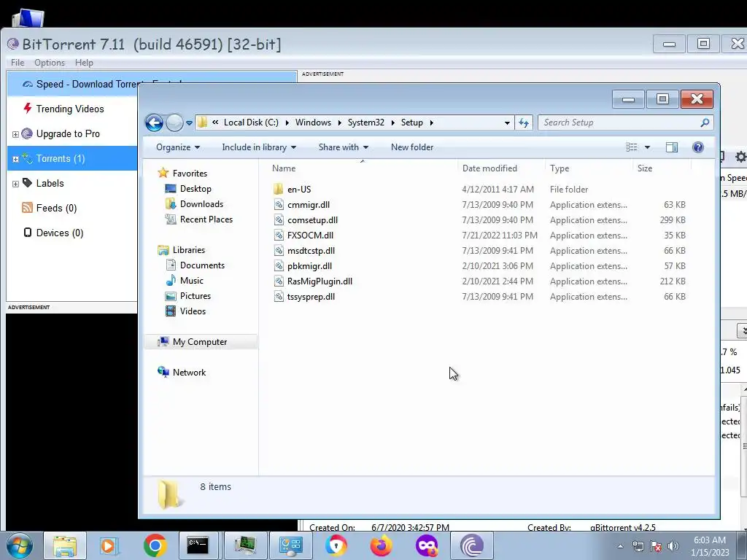Viewport: 747px width, 560px height.
Task: Open recent locations dropdown beside Forward arrow
Action: [189, 122]
